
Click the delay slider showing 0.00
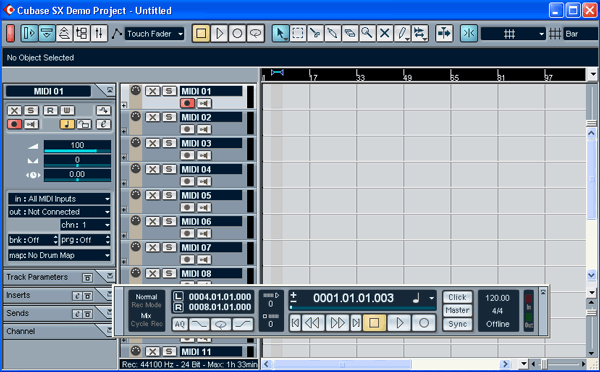(77, 175)
